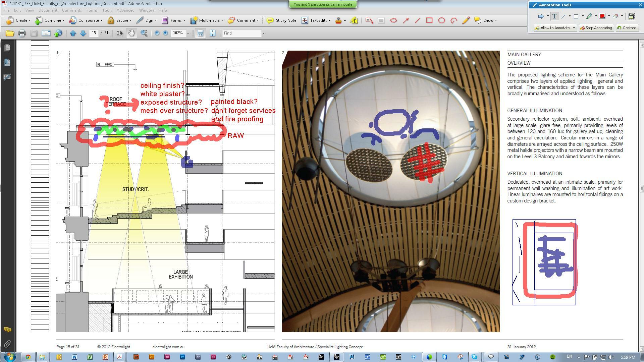Screen dimensions: 644x362
Task: Zoom out with the minus button
Action: [157, 33]
